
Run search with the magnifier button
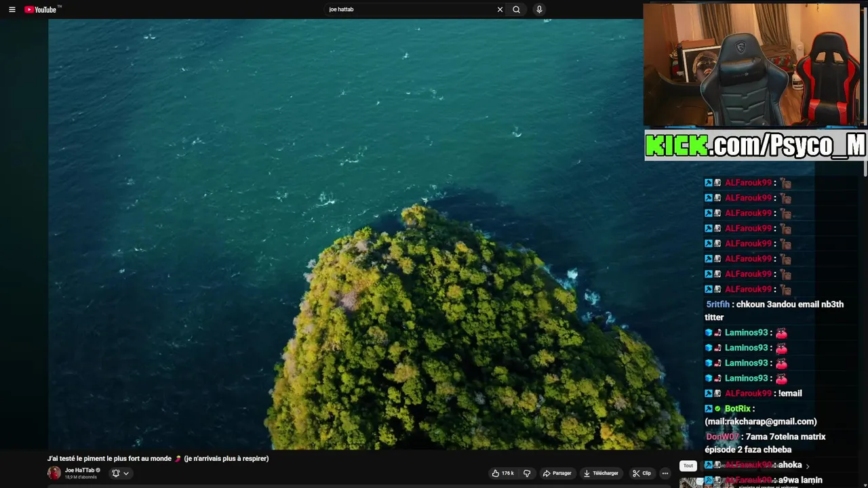pos(517,9)
